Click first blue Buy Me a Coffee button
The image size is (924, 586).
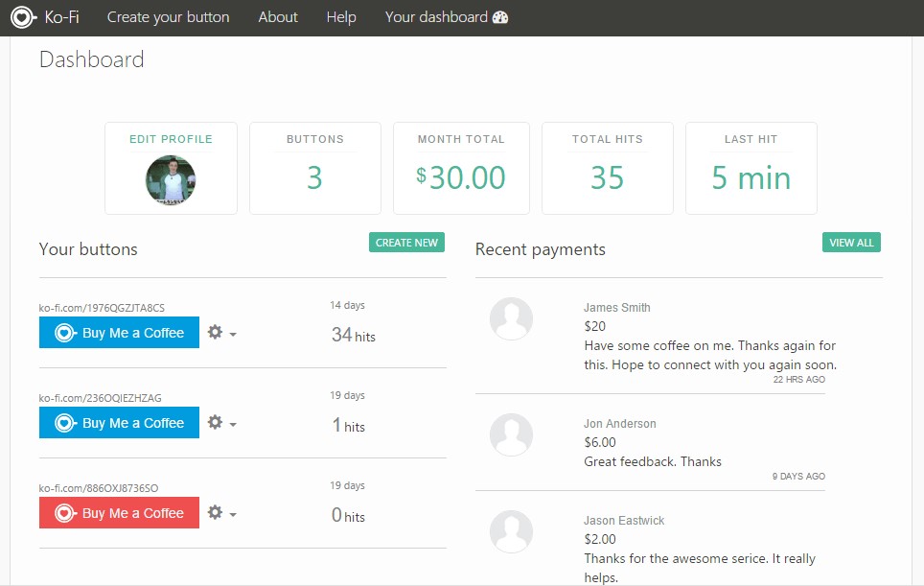(119, 333)
